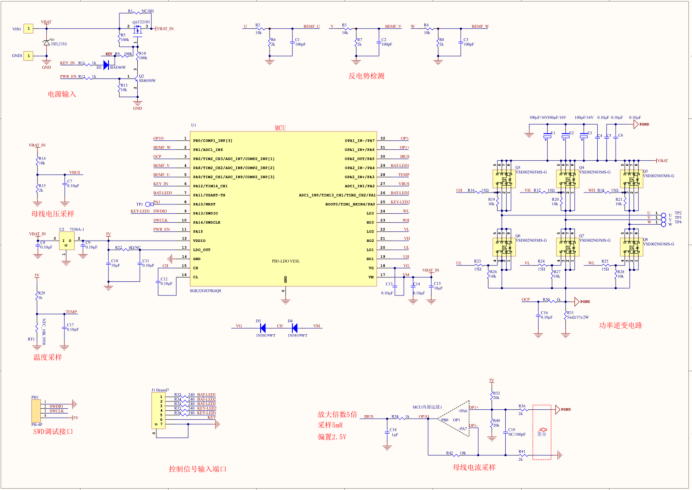This screenshot has width=692, height=490.
Task: Click the W phase output test point circle
Action: pos(663,224)
